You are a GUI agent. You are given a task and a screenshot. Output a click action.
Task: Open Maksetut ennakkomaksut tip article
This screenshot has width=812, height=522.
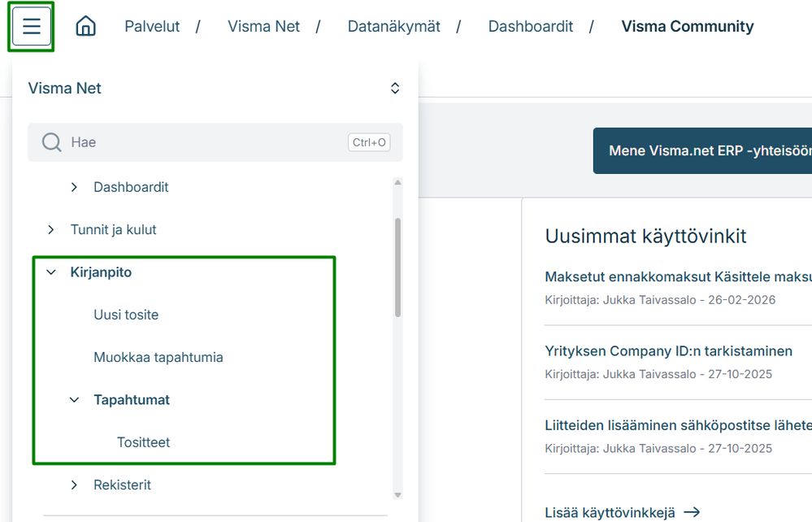679,276
